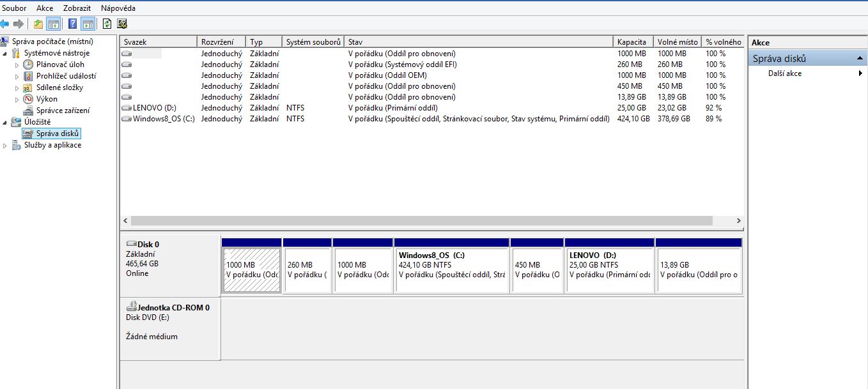This screenshot has width=868, height=389.
Task: Open the Zobrazit menu
Action: pyautogui.click(x=77, y=8)
